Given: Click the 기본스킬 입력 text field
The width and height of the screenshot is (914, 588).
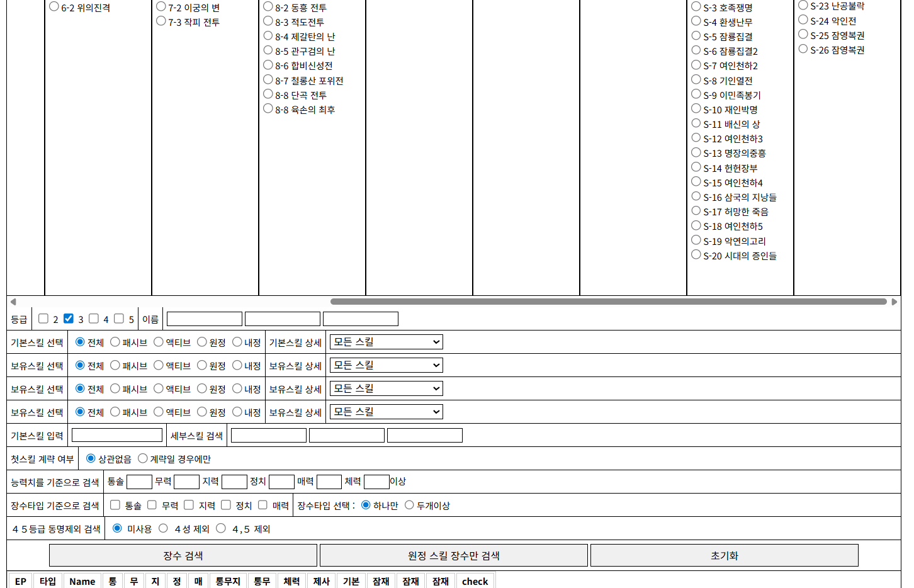Looking at the screenshot, I should (117, 435).
